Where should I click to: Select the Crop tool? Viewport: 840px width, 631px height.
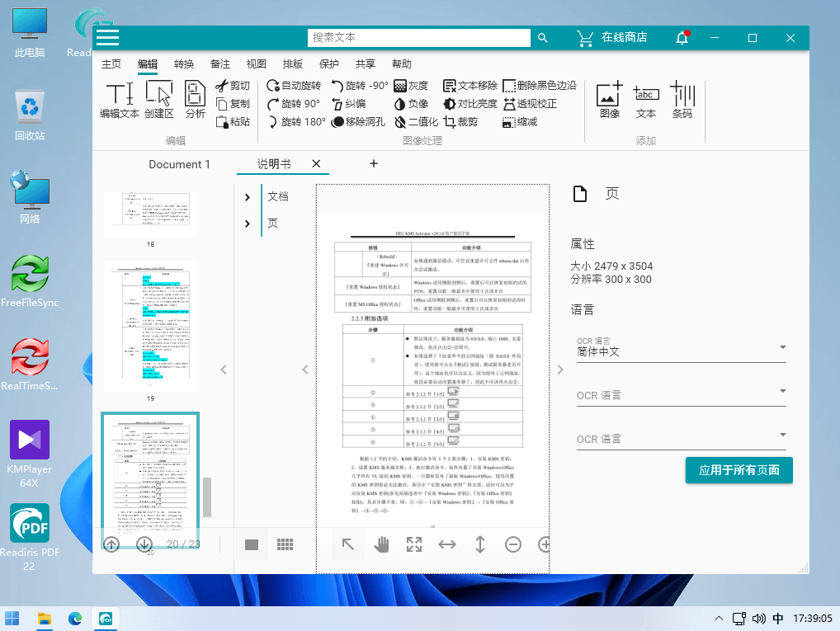[x=460, y=122]
